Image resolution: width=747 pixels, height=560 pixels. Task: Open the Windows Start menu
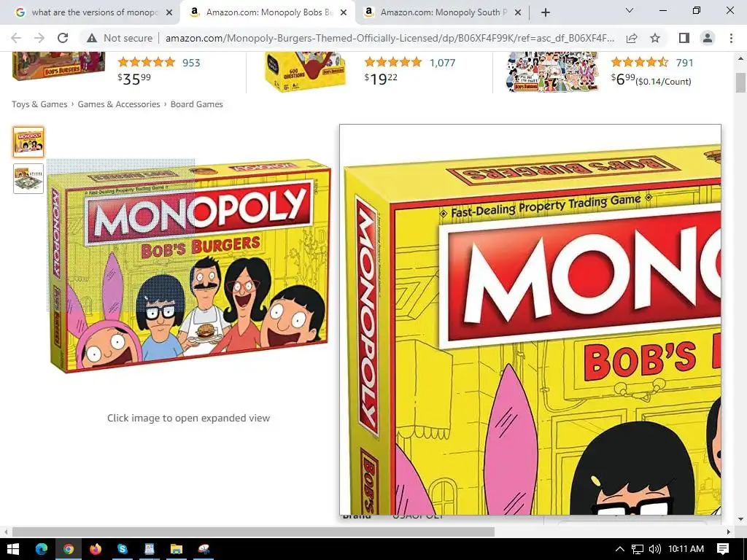click(13, 549)
